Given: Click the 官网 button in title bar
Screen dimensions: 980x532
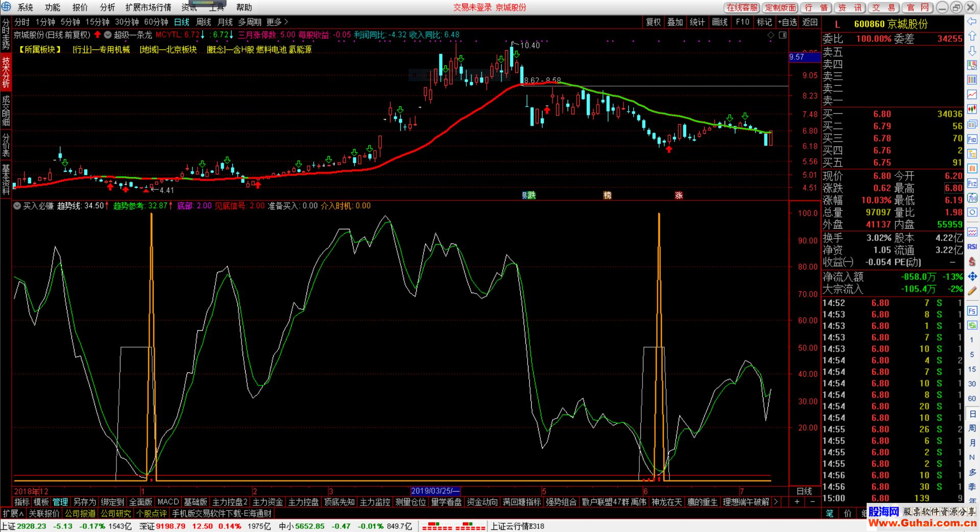Looking at the screenshot, I should 918,7.
